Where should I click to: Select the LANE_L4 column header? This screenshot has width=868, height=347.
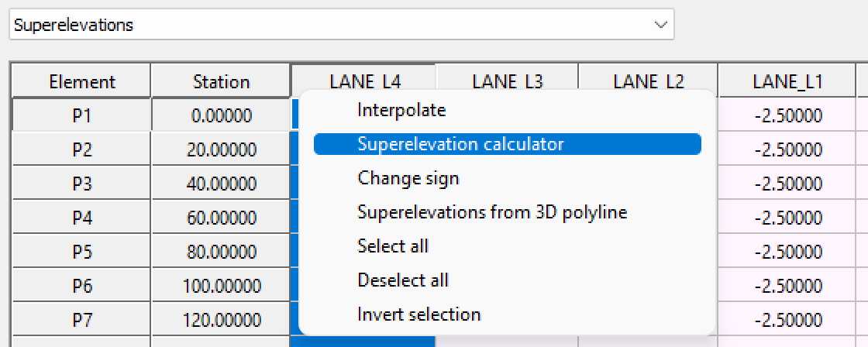364,80
